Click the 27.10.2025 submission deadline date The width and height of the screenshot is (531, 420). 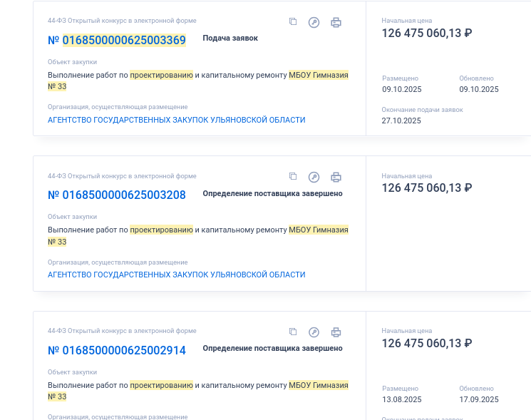click(x=401, y=121)
